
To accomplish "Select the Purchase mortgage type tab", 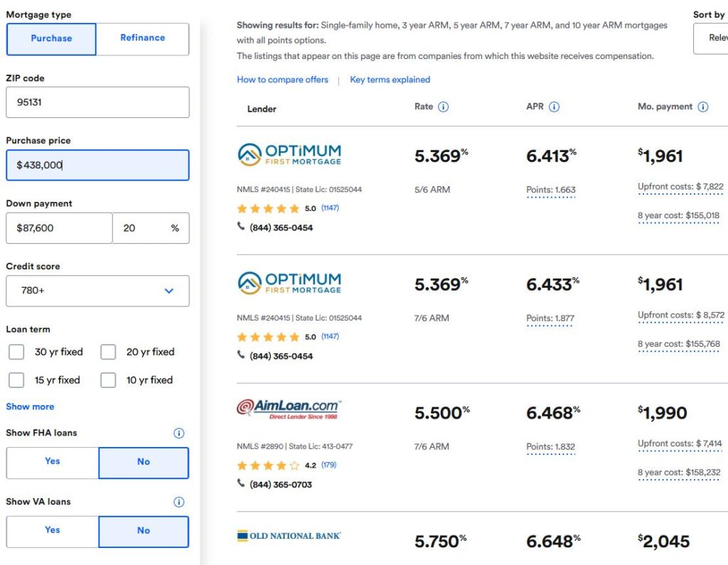I will [51, 38].
